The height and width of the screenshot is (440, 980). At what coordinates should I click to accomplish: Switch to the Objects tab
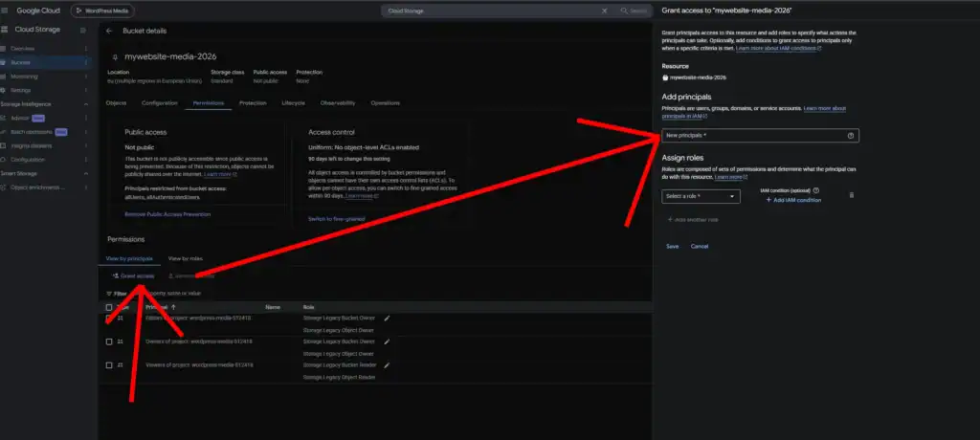click(x=116, y=103)
